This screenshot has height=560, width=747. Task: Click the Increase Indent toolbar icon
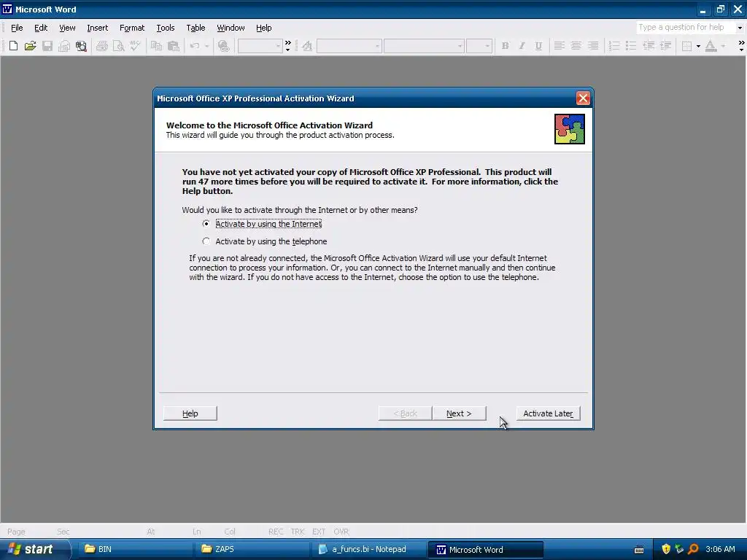(665, 46)
